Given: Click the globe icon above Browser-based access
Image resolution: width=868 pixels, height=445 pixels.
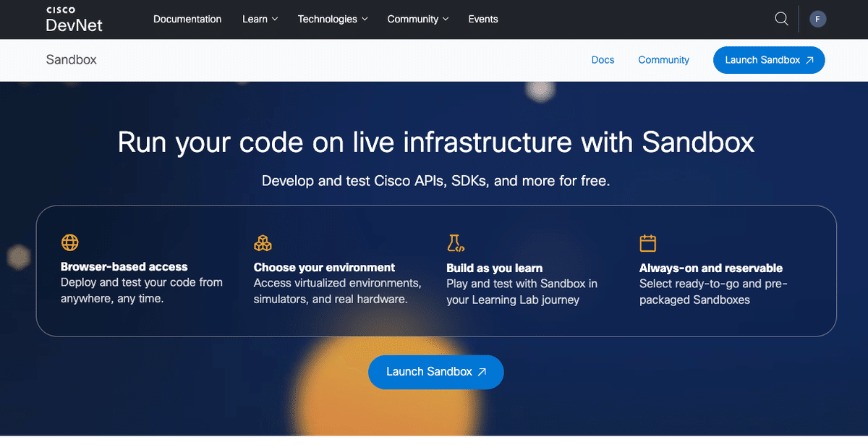Looking at the screenshot, I should (69, 242).
